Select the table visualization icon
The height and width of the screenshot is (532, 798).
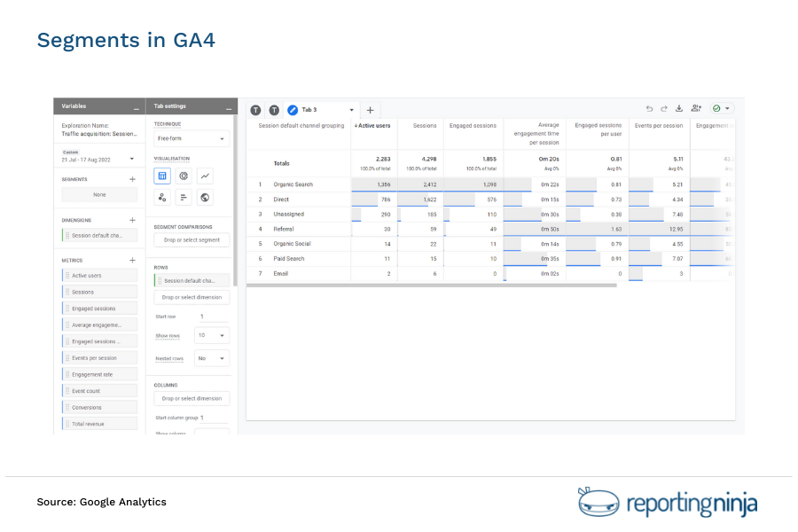pos(161,176)
